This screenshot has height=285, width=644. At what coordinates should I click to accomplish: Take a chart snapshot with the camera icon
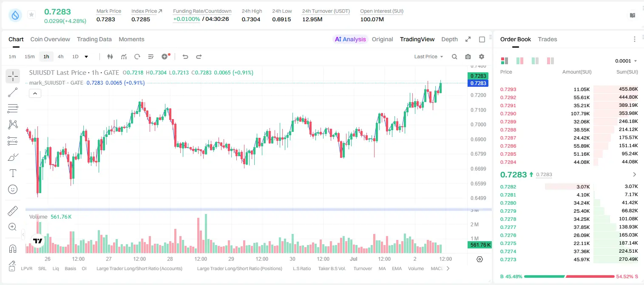tap(468, 57)
